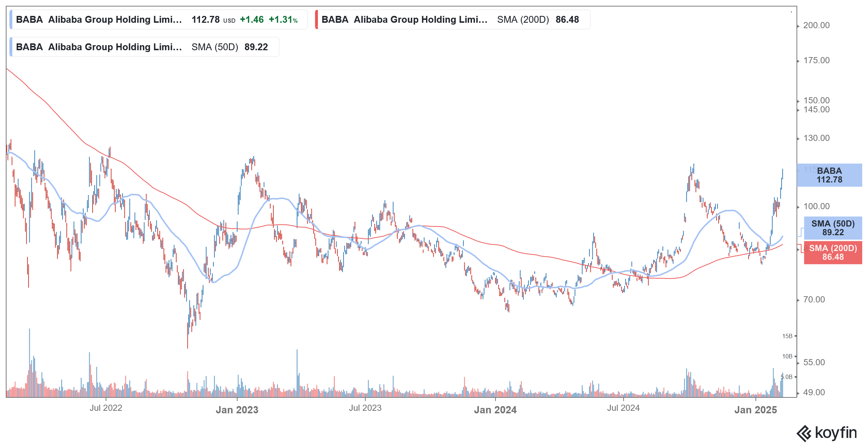868x448 pixels.
Task: Expand the SMA (50D) legend details
Action: tap(215, 47)
